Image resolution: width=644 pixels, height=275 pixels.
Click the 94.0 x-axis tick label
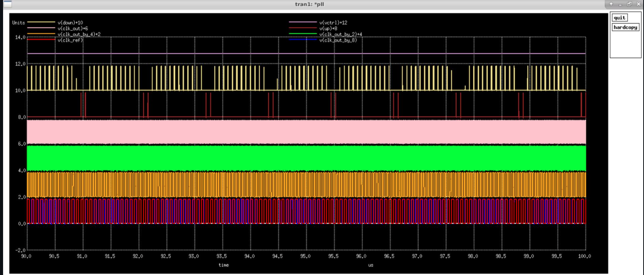[x=250, y=256]
